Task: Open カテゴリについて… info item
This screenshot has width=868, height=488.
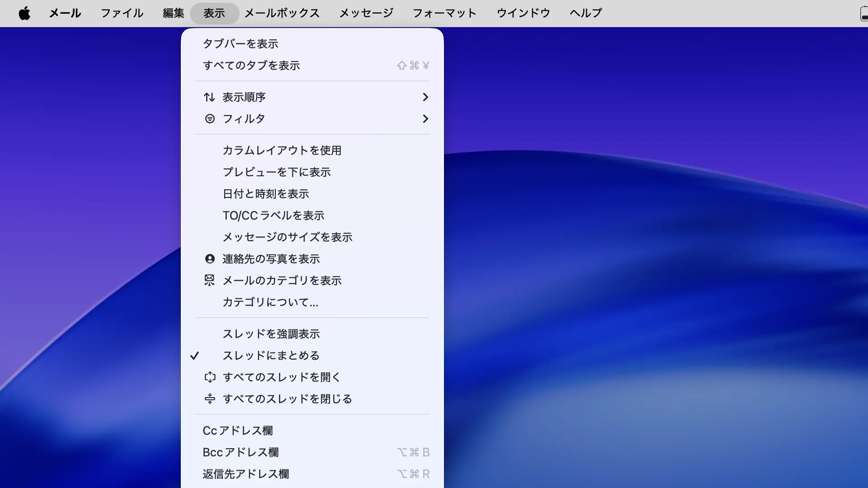Action: (x=270, y=302)
